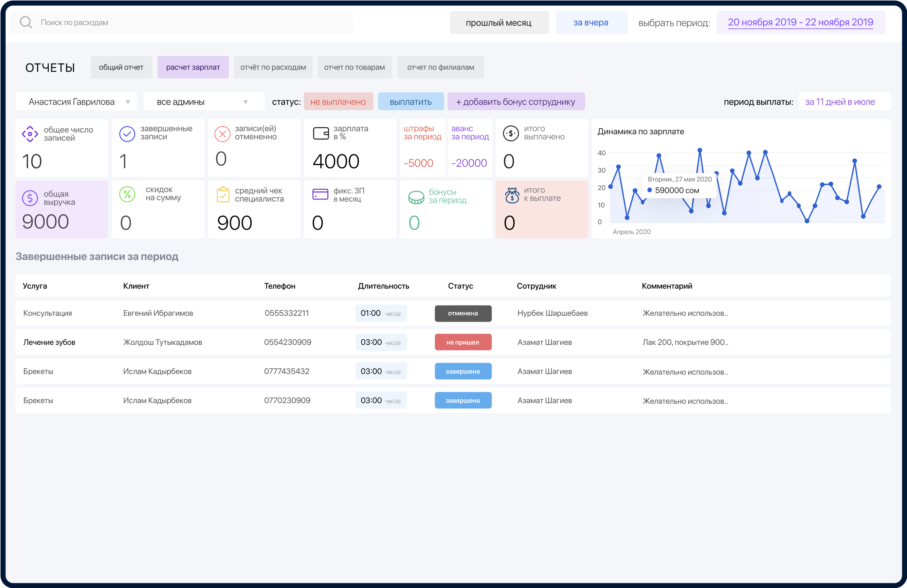Click the Апрель 2020 chart axis label
This screenshot has width=907, height=588.
(632, 232)
